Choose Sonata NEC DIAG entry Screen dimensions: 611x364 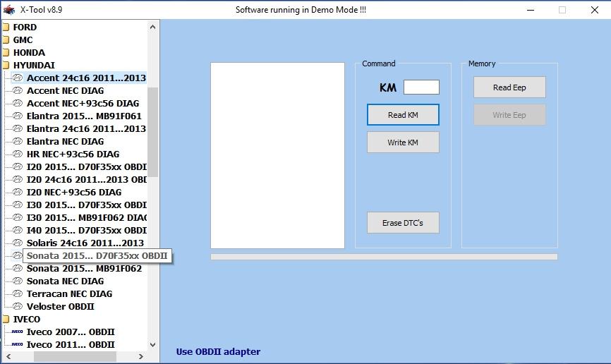[x=65, y=281]
